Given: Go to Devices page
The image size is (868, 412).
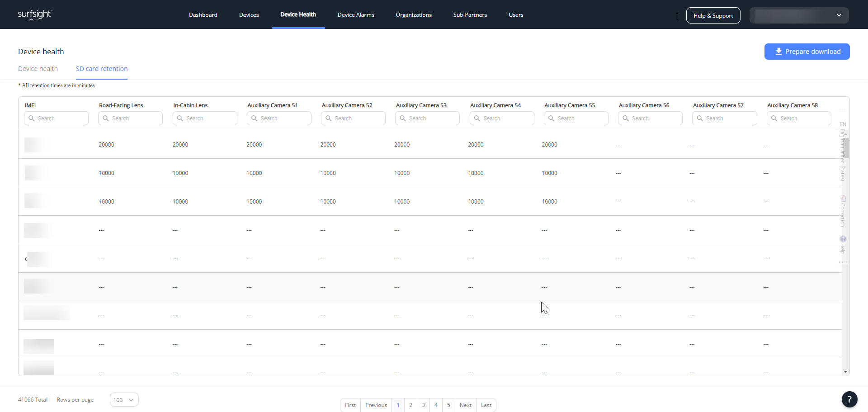Looking at the screenshot, I should (249, 15).
